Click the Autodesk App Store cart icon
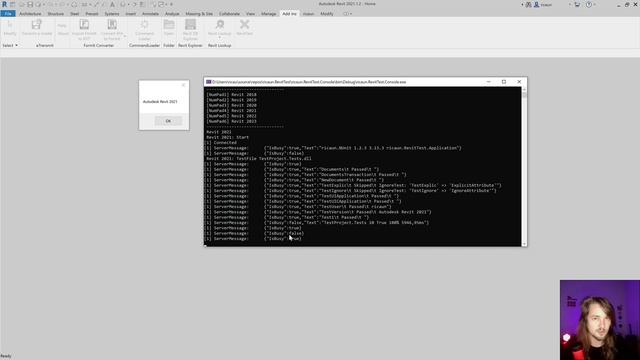Screen dimensions: 640x360 pyautogui.click(x=577, y=4)
